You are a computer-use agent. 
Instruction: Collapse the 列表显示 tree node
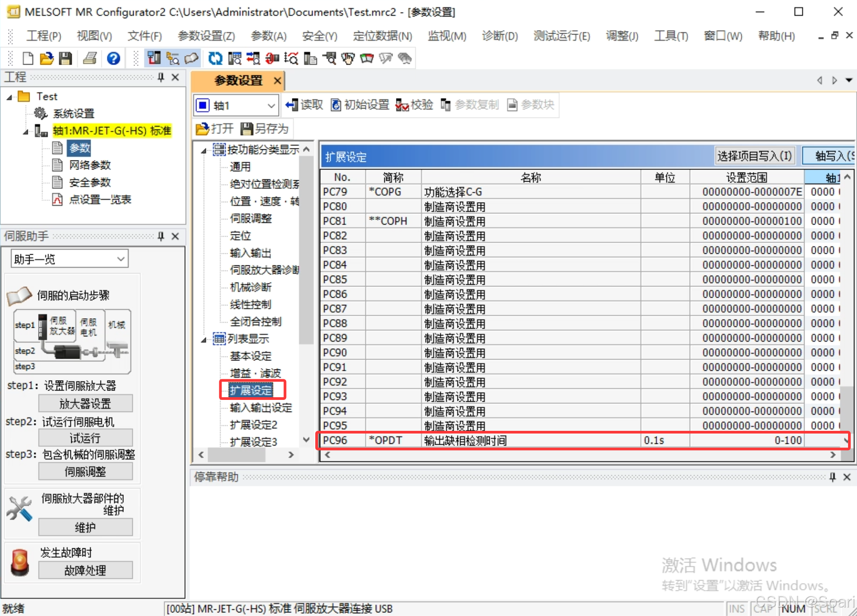point(204,339)
